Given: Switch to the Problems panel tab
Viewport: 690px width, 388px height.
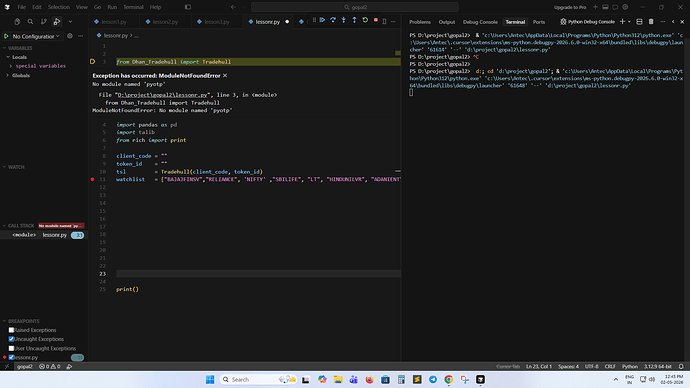Looking at the screenshot, I should (x=420, y=22).
